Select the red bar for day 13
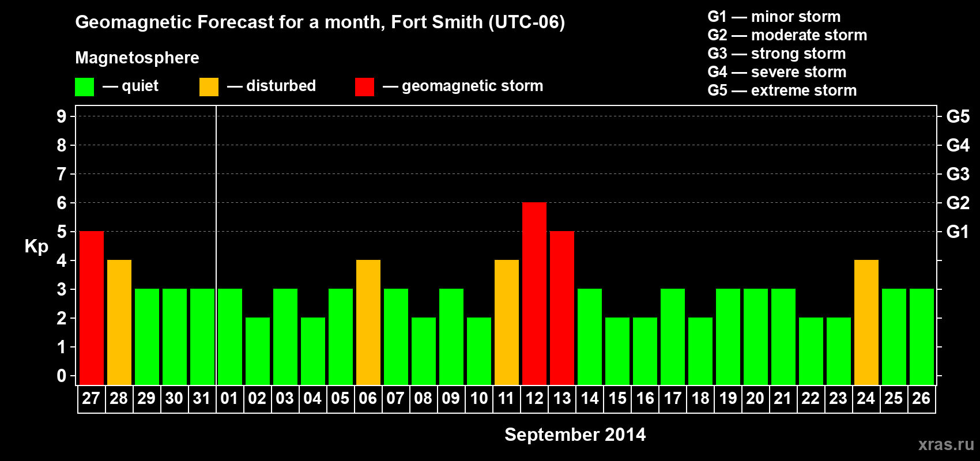Viewport: 980px width, 461px height. (562, 308)
